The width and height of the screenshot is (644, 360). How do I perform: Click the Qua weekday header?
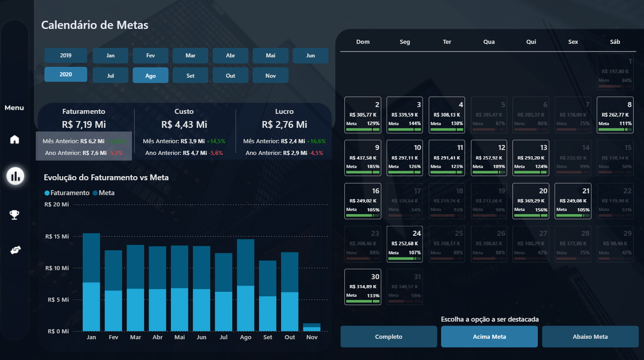pyautogui.click(x=489, y=42)
